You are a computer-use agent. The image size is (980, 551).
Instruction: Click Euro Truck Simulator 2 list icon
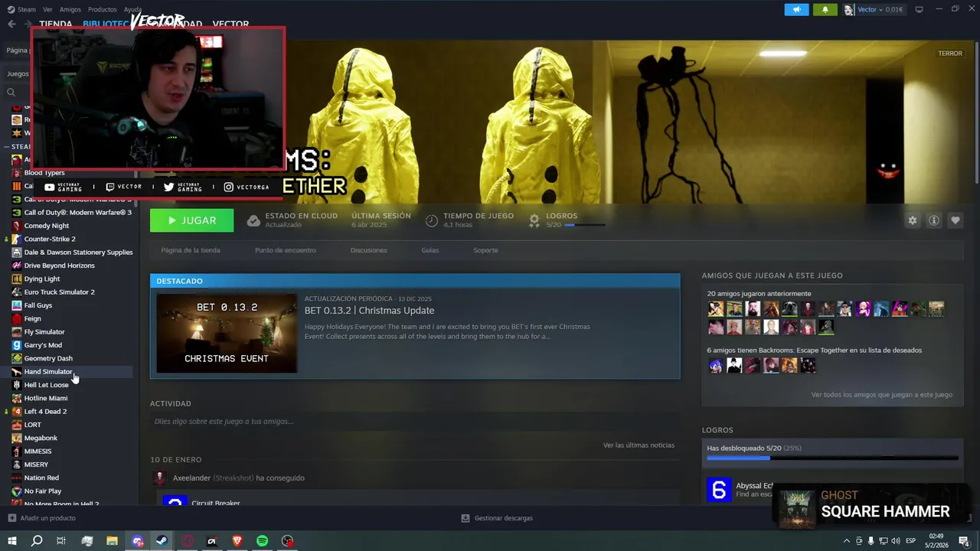tap(17, 292)
